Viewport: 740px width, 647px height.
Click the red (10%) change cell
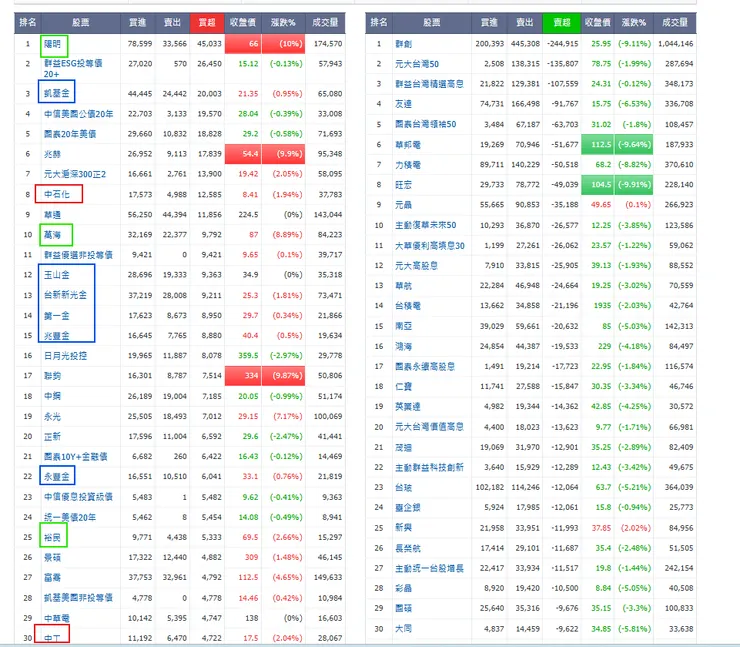[283, 44]
